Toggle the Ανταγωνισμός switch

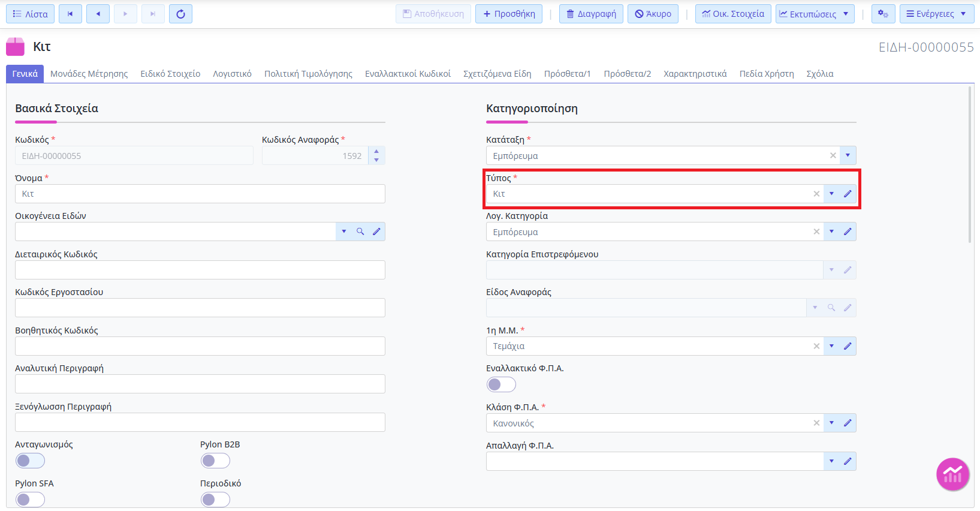coord(30,461)
